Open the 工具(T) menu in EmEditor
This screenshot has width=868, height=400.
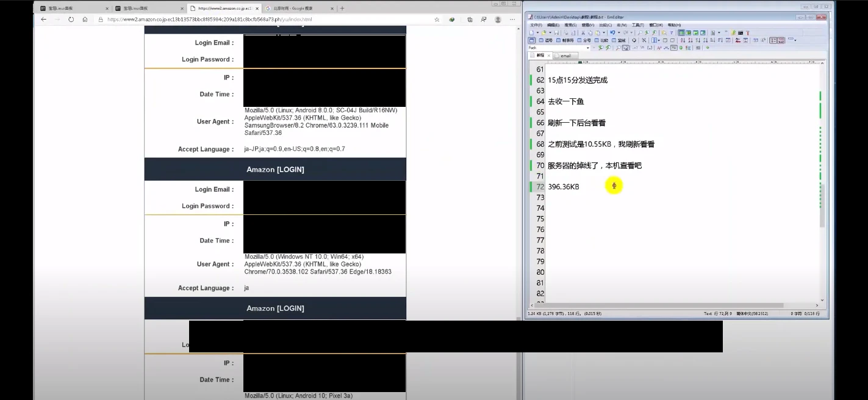[x=637, y=25]
